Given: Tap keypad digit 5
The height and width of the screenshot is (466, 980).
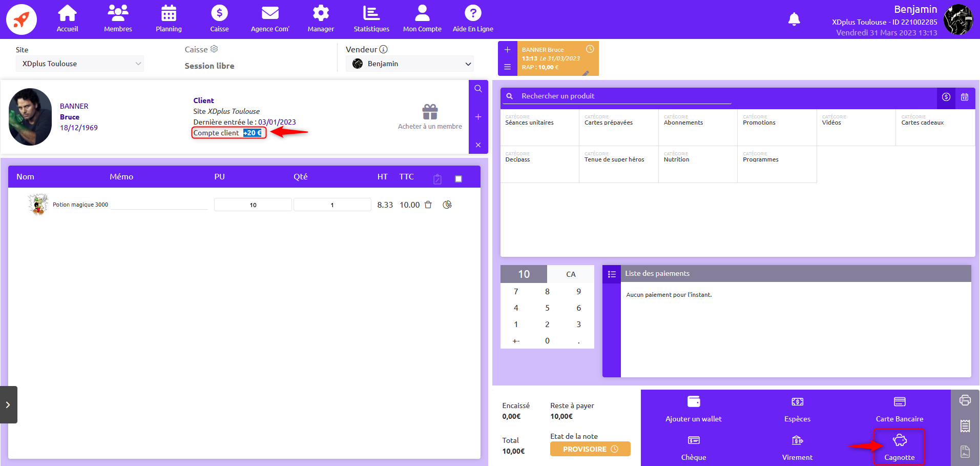Looking at the screenshot, I should pyautogui.click(x=547, y=308).
